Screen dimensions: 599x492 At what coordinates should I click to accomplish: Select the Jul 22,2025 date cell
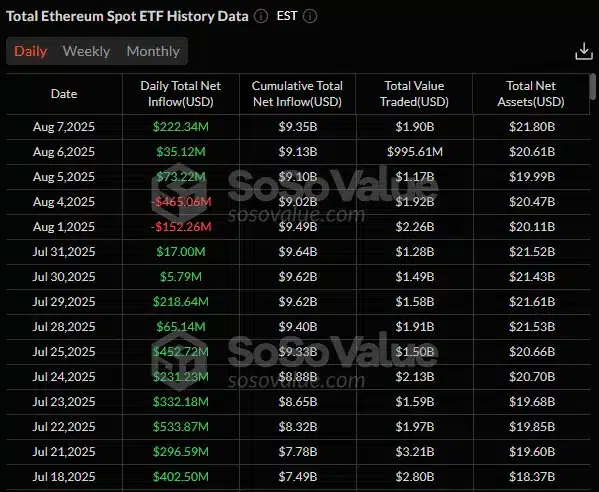pyautogui.click(x=64, y=427)
